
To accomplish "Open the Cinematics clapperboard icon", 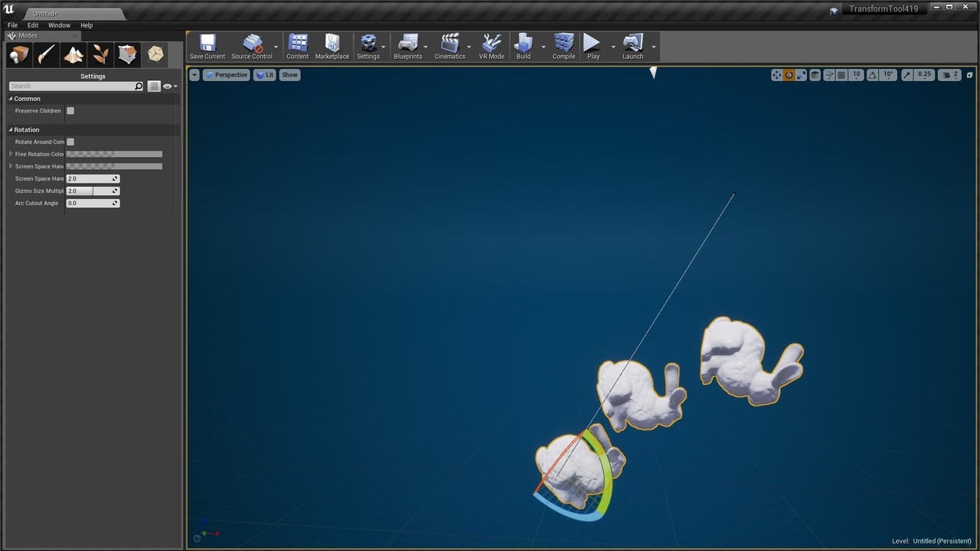I will tap(450, 47).
